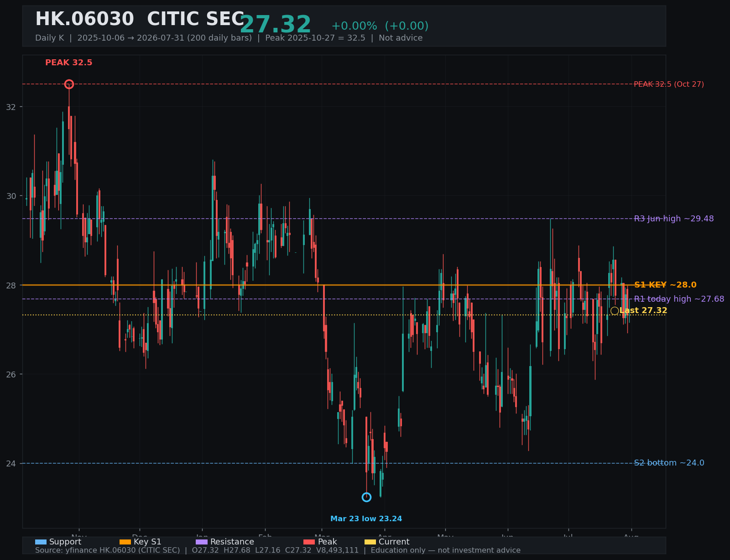Image resolution: width=730 pixels, height=560 pixels.
Task: Click the 'PEAK 32.5 (Oct 27)' line label
Action: click(x=669, y=84)
